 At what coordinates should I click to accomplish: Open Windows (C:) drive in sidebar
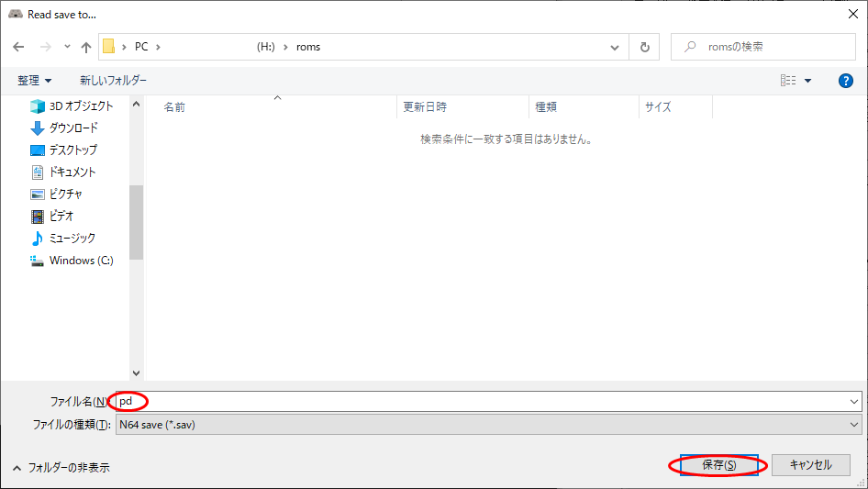click(82, 261)
